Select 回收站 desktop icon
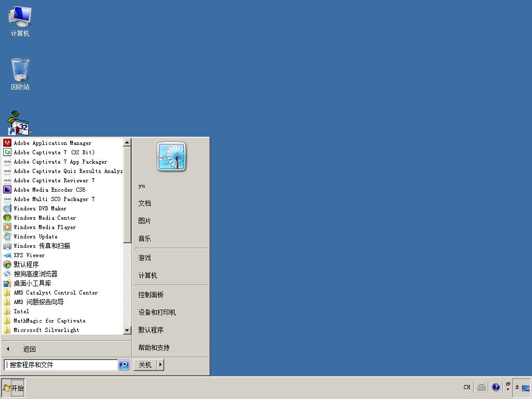Viewport: 532px width, 399px height. tap(20, 74)
